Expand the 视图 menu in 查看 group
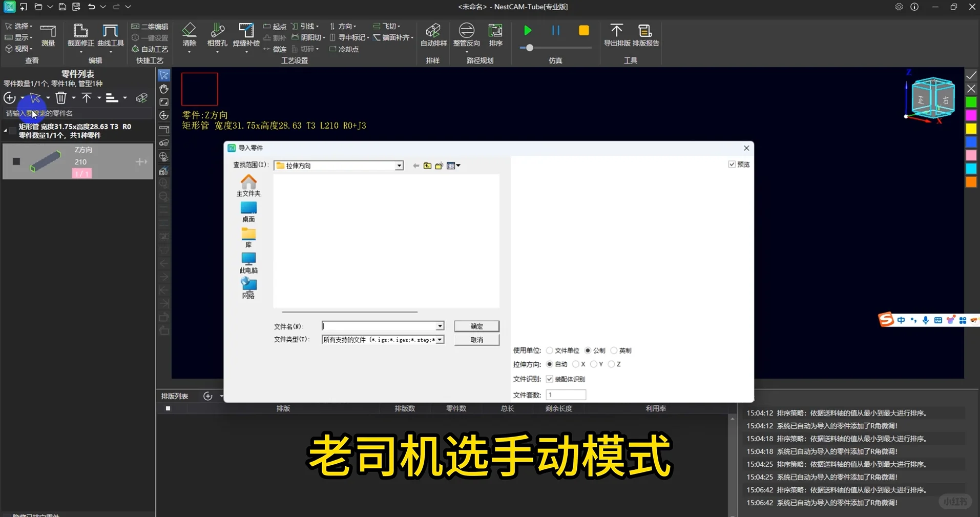 19,49
